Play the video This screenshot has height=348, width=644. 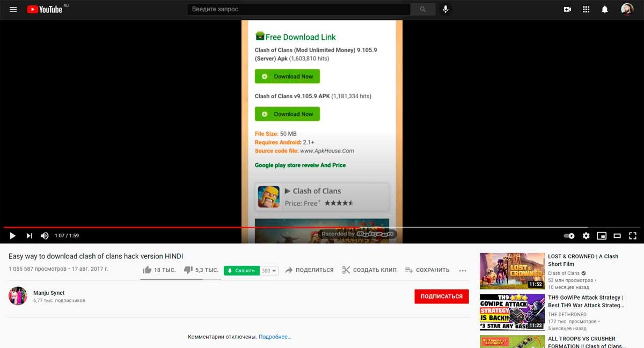coord(12,235)
